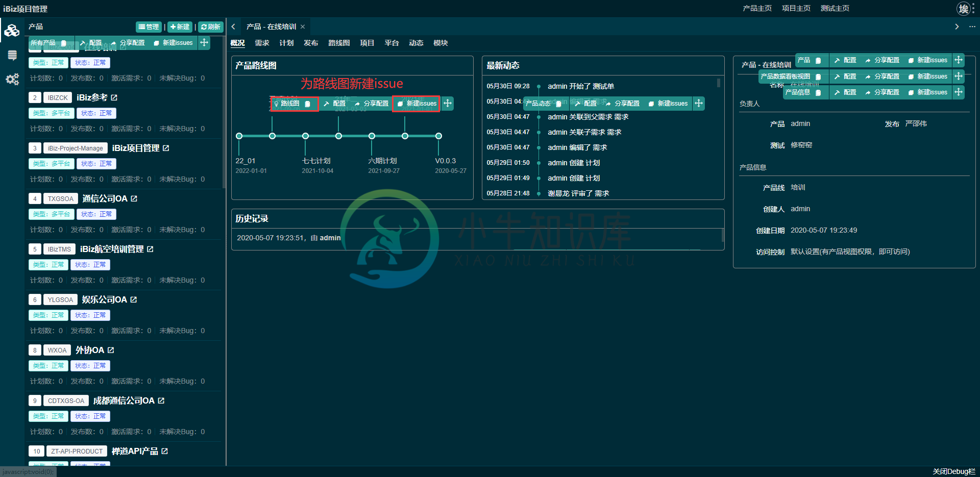980x477 pixels.
Task: Click move handle icon on 产品数据看板视图 debug bar
Action: pos(959,77)
